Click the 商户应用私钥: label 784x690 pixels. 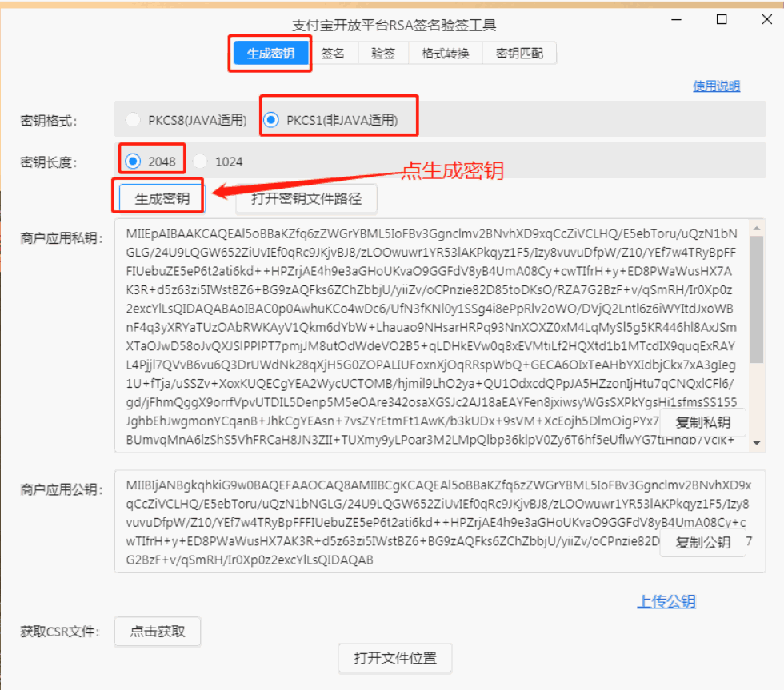pyautogui.click(x=61, y=238)
